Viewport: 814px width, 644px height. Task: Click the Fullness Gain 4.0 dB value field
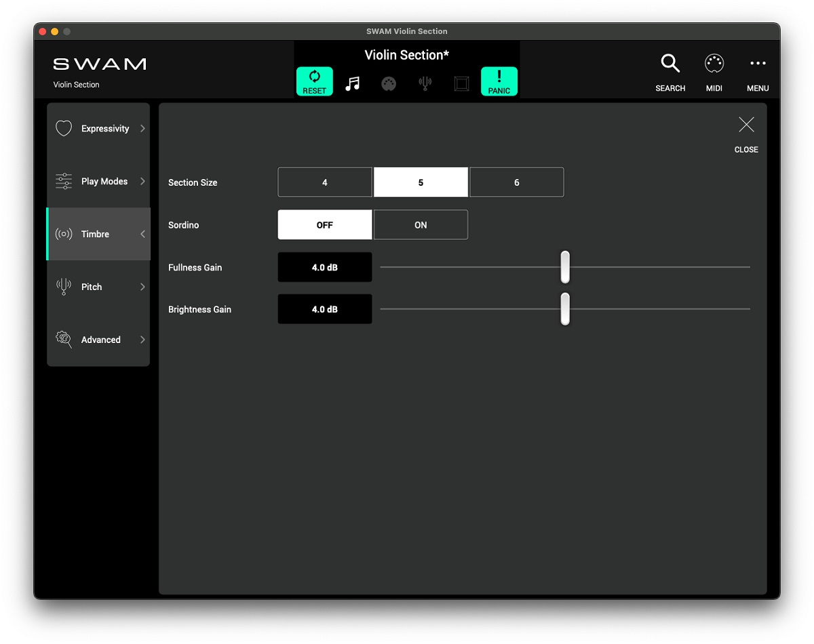point(325,267)
